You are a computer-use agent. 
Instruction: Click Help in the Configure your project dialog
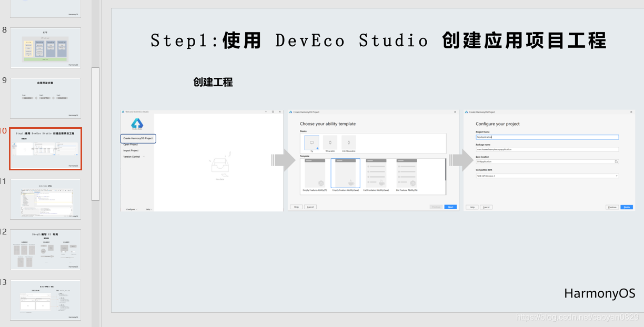(x=472, y=207)
